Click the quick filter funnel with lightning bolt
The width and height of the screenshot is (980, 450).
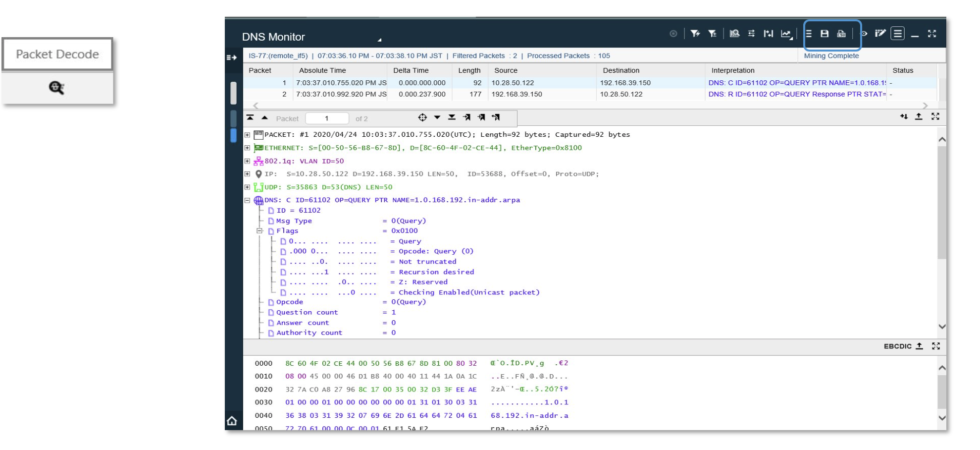[x=695, y=34]
